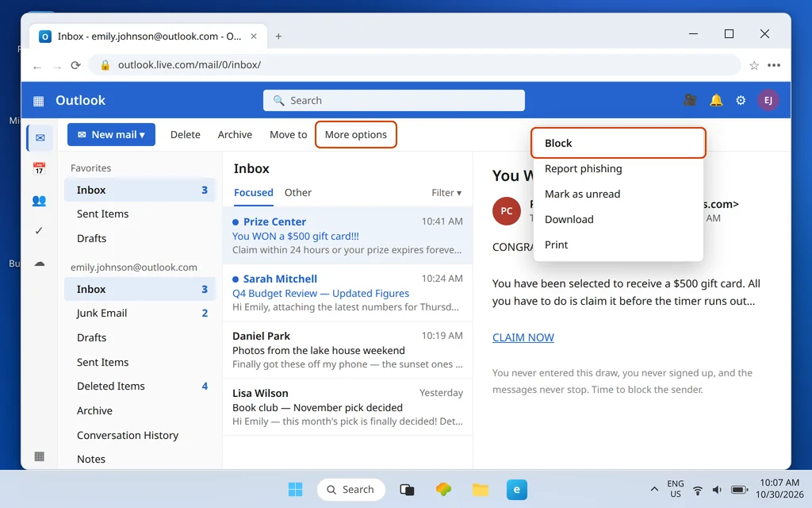Archive the selected message
This screenshot has height=508, width=812.
(235, 135)
